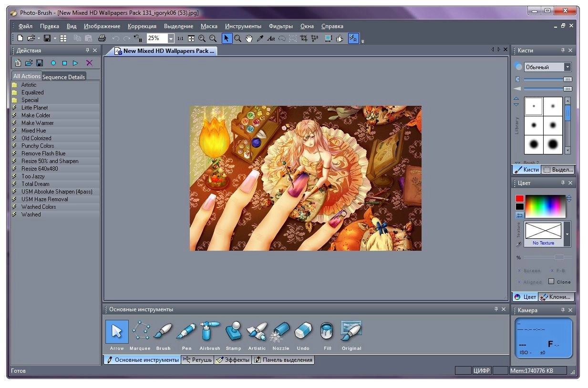Set zoom to actual size 1:1
The height and width of the screenshot is (388, 588).
click(x=180, y=38)
